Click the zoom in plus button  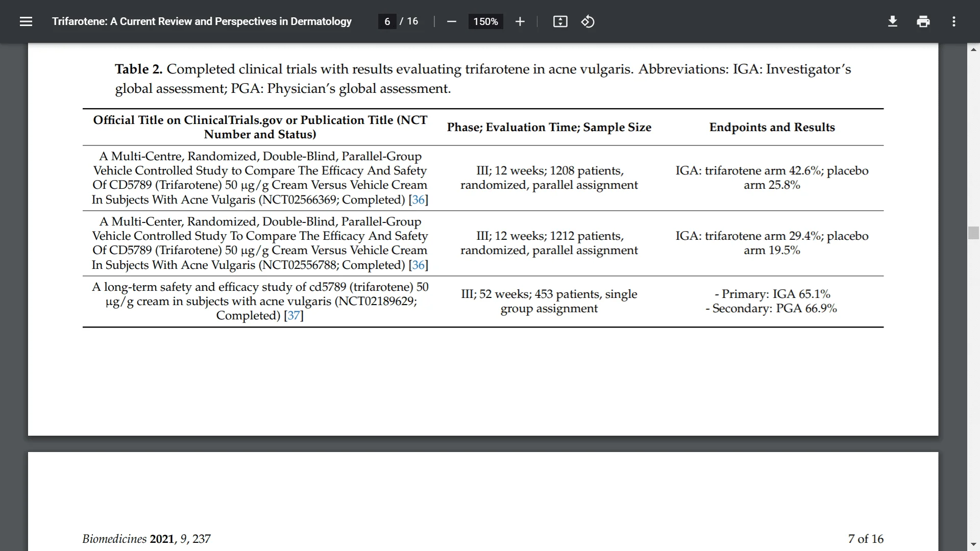[x=520, y=21]
